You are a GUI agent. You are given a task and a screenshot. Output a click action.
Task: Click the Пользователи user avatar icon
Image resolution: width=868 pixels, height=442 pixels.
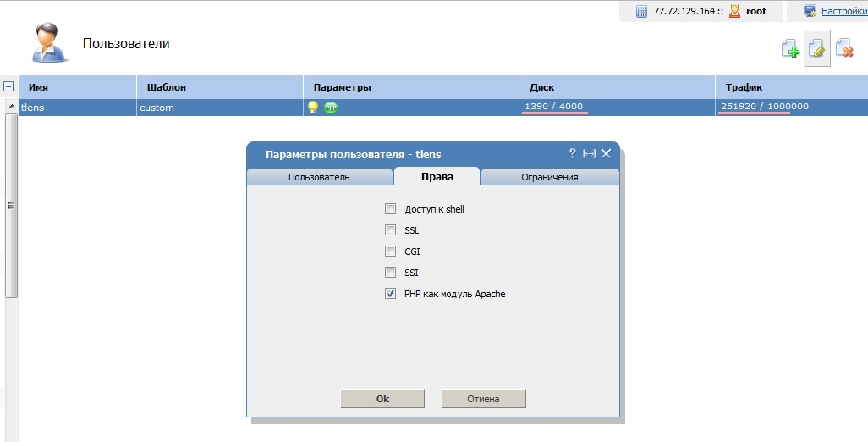(x=51, y=43)
